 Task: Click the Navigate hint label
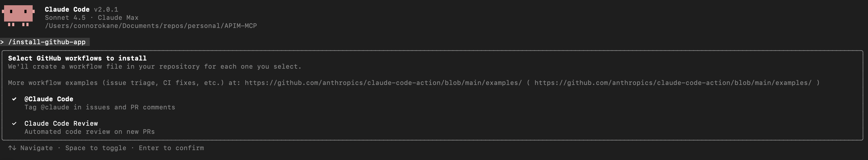click(36, 148)
